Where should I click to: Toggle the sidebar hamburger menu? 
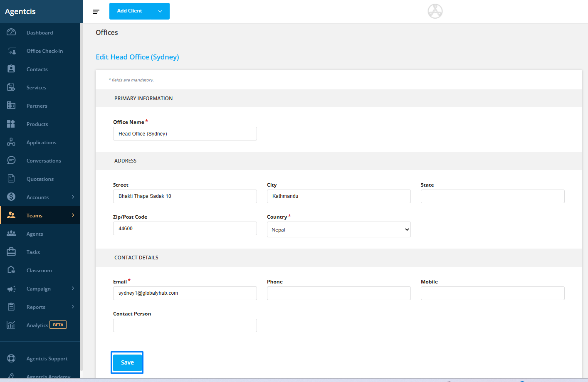point(96,12)
